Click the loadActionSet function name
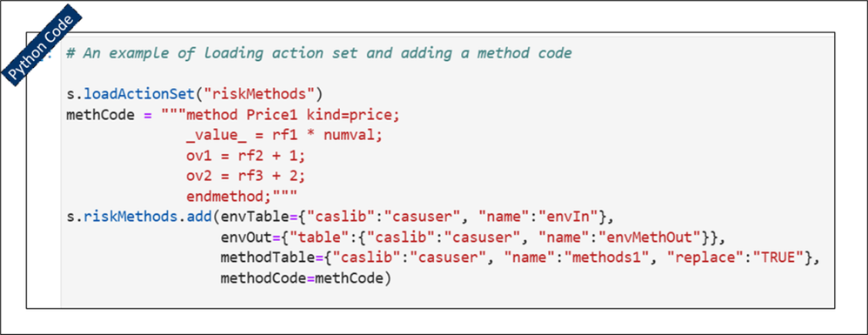Image resolution: width=868 pixels, height=335 pixels. (138, 96)
